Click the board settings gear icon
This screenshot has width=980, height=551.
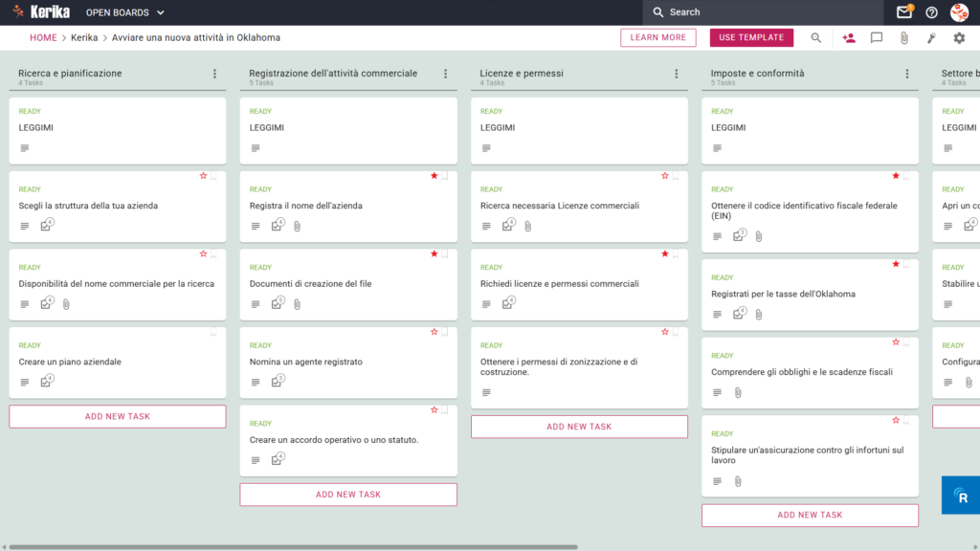(x=959, y=38)
